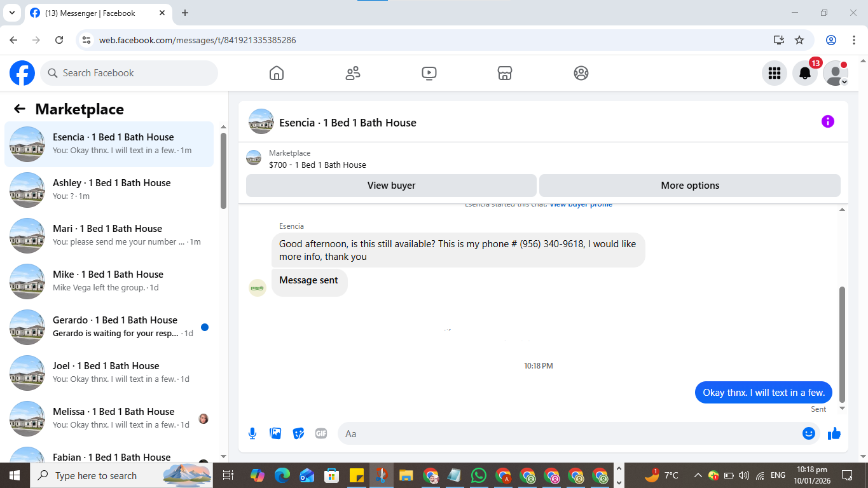Open the nine-dot Menu grid icon

pos(775,73)
